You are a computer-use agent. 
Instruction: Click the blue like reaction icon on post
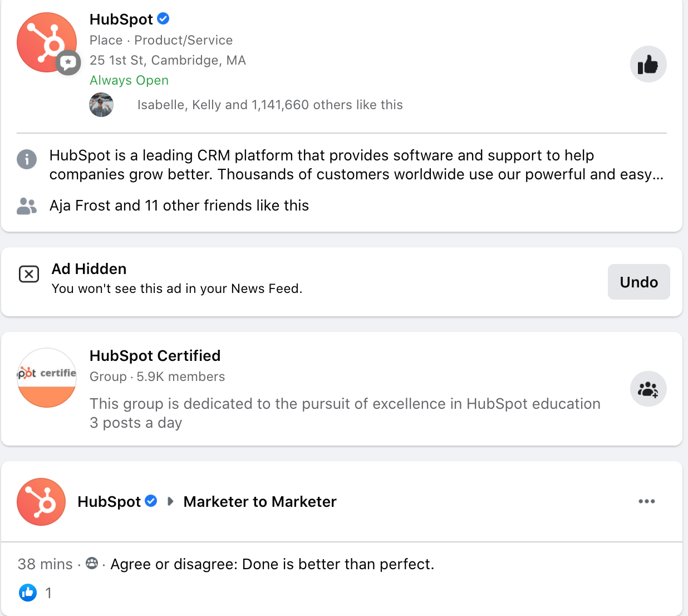click(x=28, y=593)
